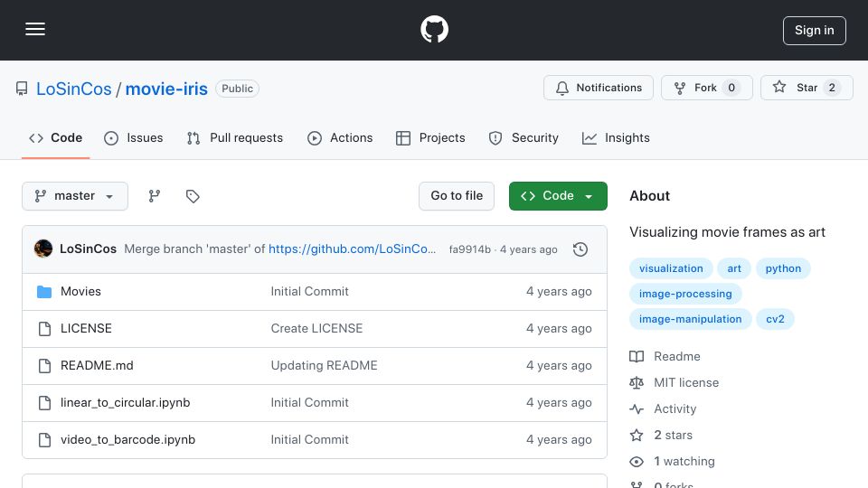Open linear_to_circular.ipynb
The width and height of the screenshot is (868, 488).
[x=125, y=403]
